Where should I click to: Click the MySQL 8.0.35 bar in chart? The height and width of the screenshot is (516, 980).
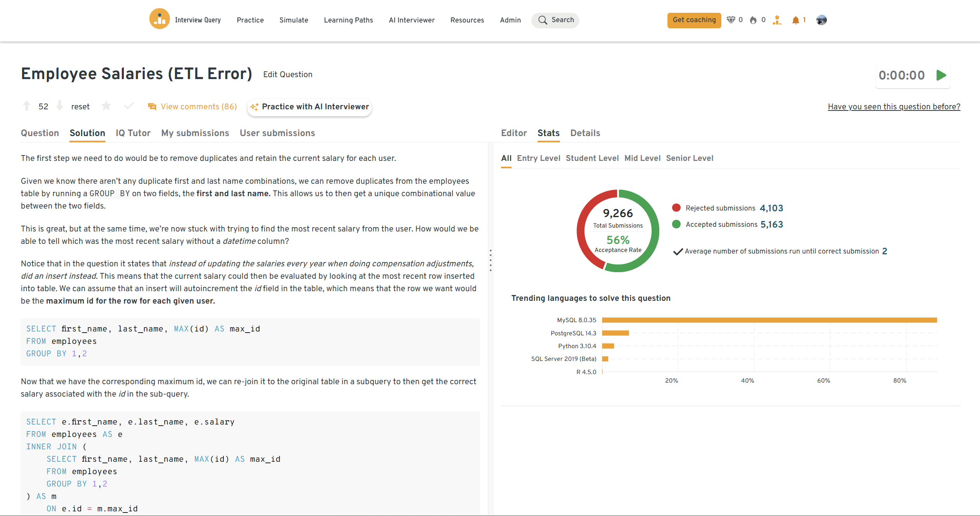769,320
